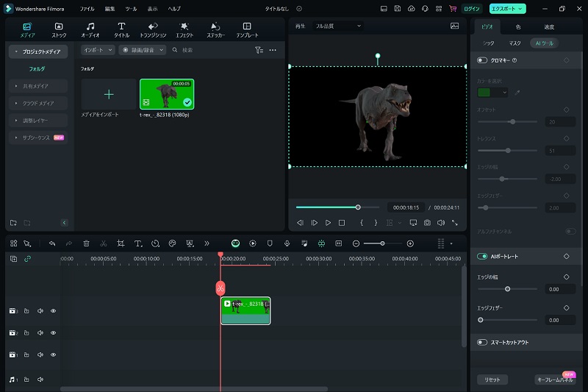588x392 pixels.
Task: Open the color palette tool in toolbar
Action: (x=172, y=243)
